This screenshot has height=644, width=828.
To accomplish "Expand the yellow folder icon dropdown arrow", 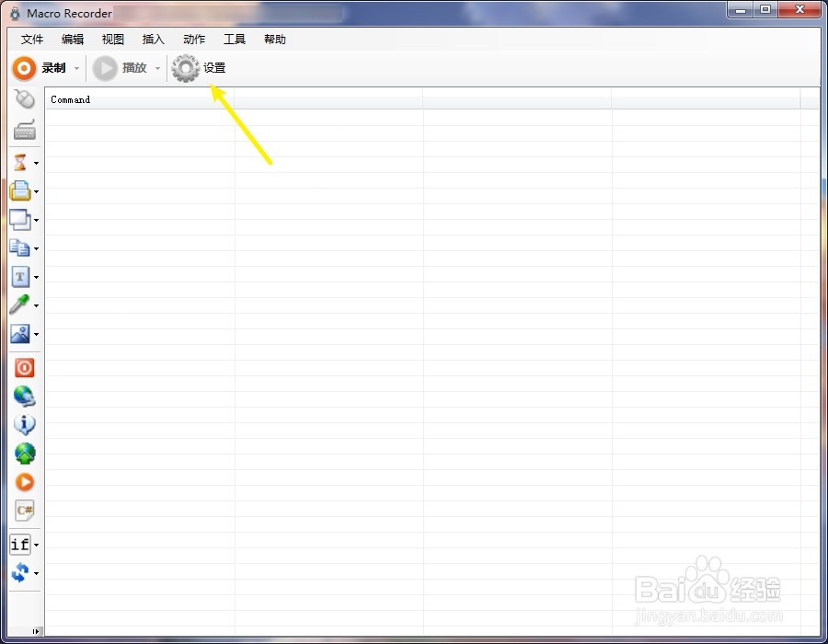I will [36, 191].
